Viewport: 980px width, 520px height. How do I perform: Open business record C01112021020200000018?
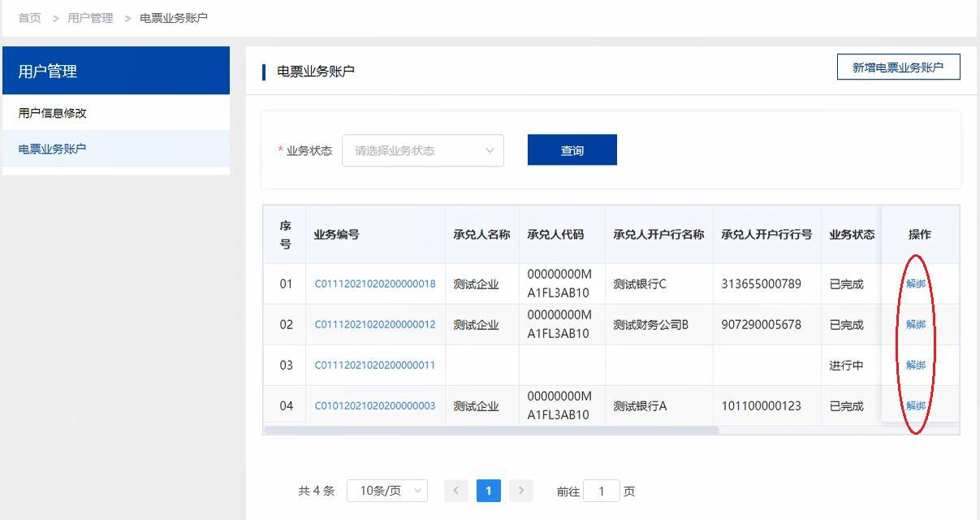click(x=375, y=284)
